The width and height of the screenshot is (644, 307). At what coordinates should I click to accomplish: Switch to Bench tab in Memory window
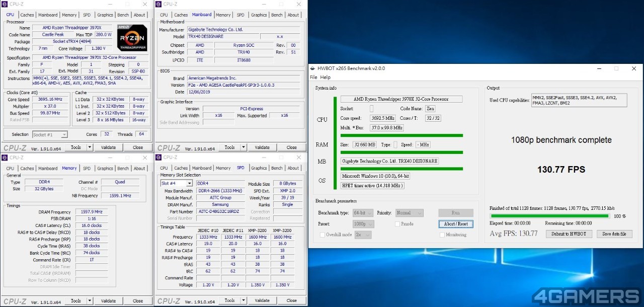pos(123,169)
